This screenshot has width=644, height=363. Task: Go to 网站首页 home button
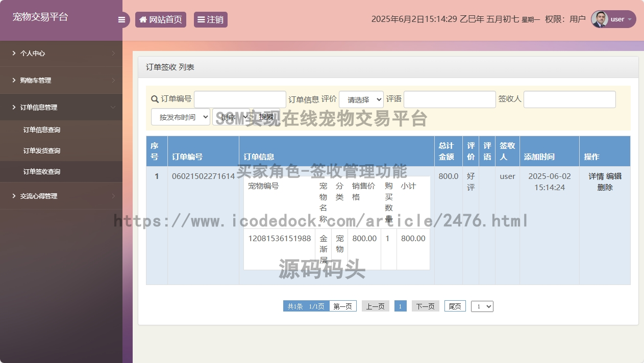pyautogui.click(x=161, y=19)
